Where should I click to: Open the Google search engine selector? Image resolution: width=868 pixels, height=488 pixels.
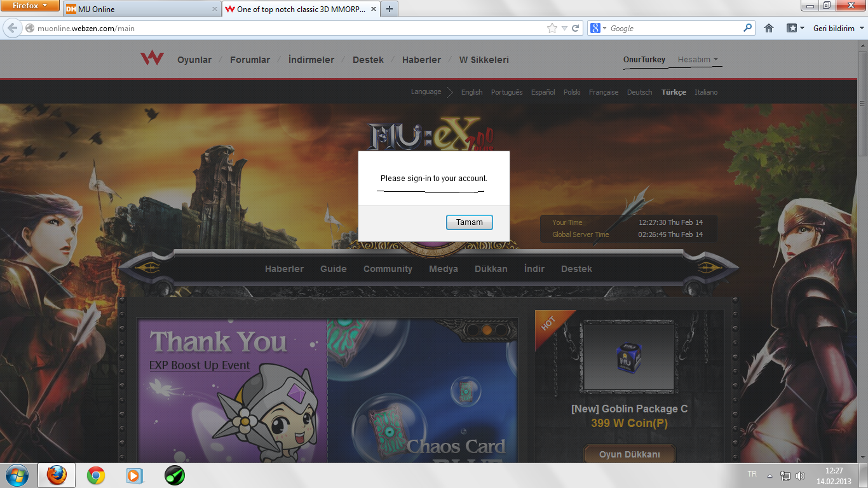tap(599, 28)
